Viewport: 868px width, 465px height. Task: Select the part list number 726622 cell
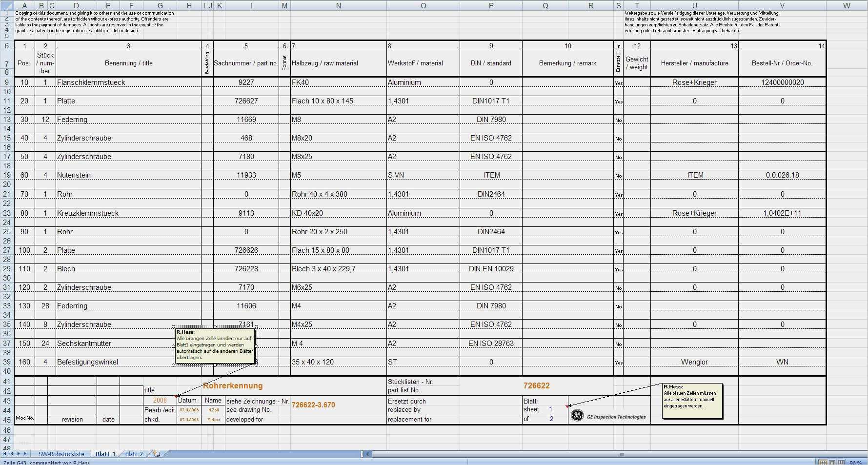click(x=536, y=385)
